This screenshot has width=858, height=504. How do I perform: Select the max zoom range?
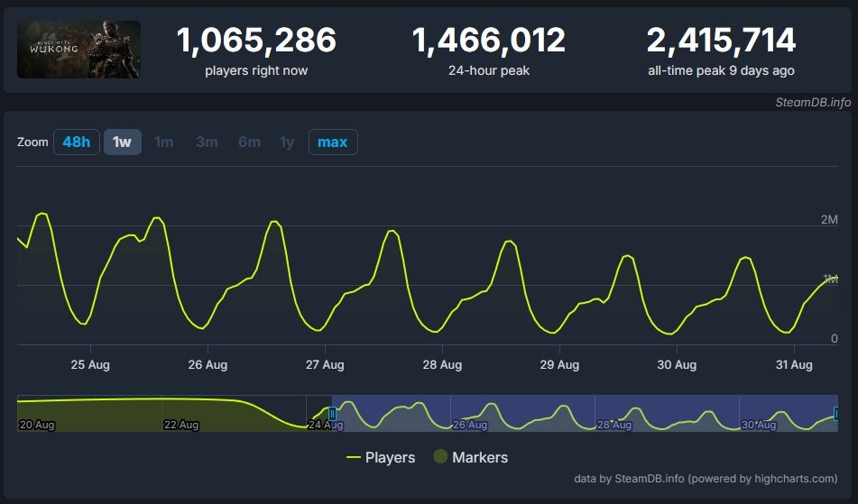[333, 142]
